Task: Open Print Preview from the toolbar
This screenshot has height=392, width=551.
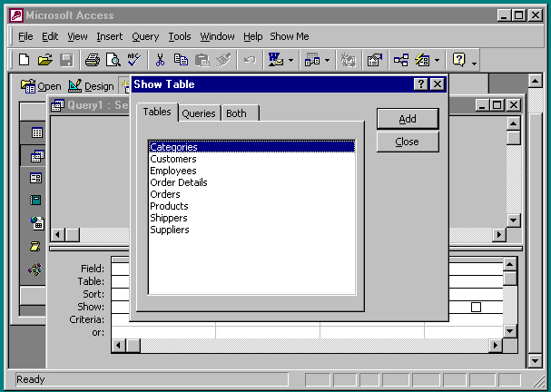Action: [113, 60]
